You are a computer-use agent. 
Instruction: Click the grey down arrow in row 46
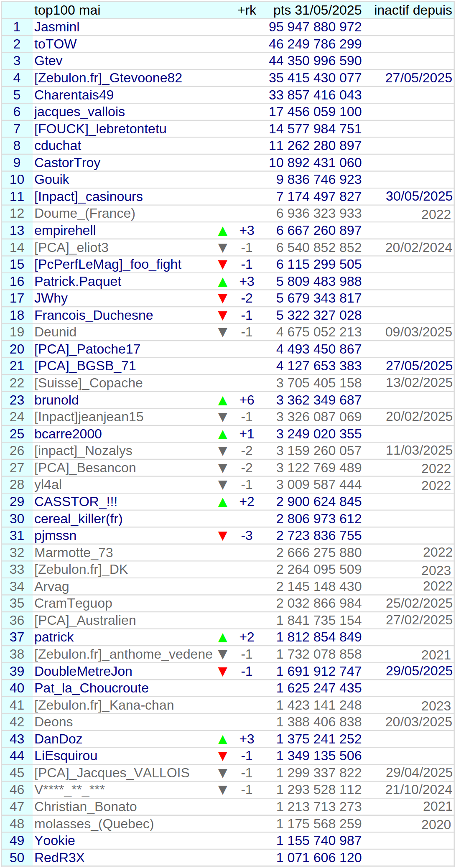223,790
